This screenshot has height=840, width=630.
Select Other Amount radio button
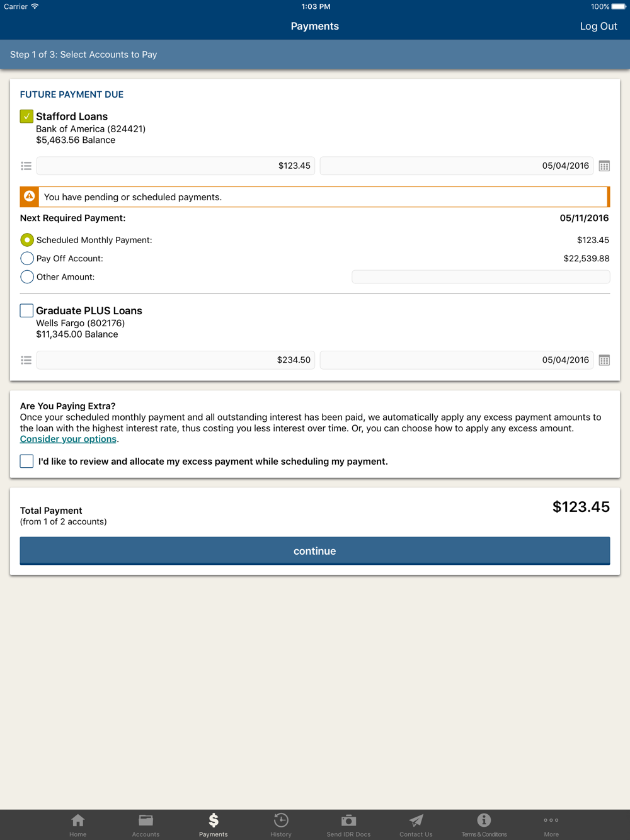point(27,277)
